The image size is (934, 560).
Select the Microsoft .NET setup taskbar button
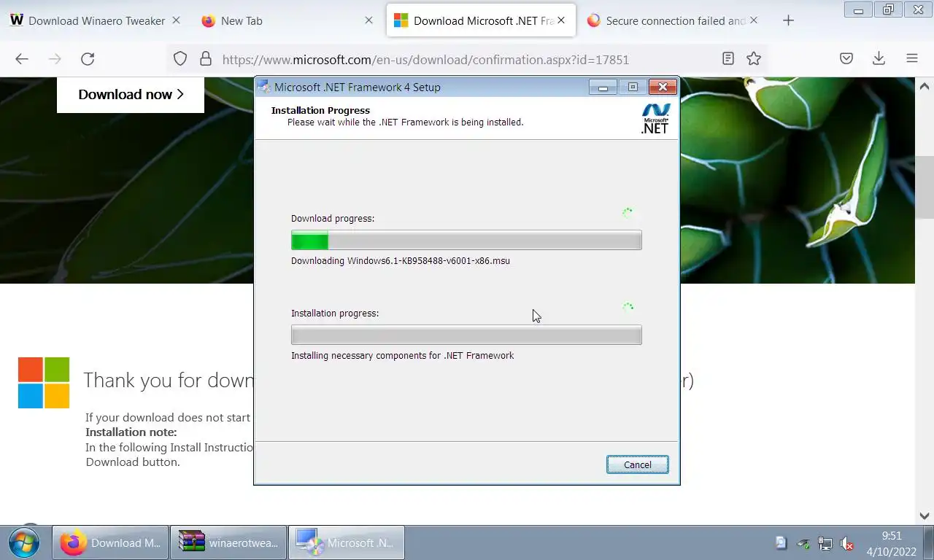click(347, 542)
